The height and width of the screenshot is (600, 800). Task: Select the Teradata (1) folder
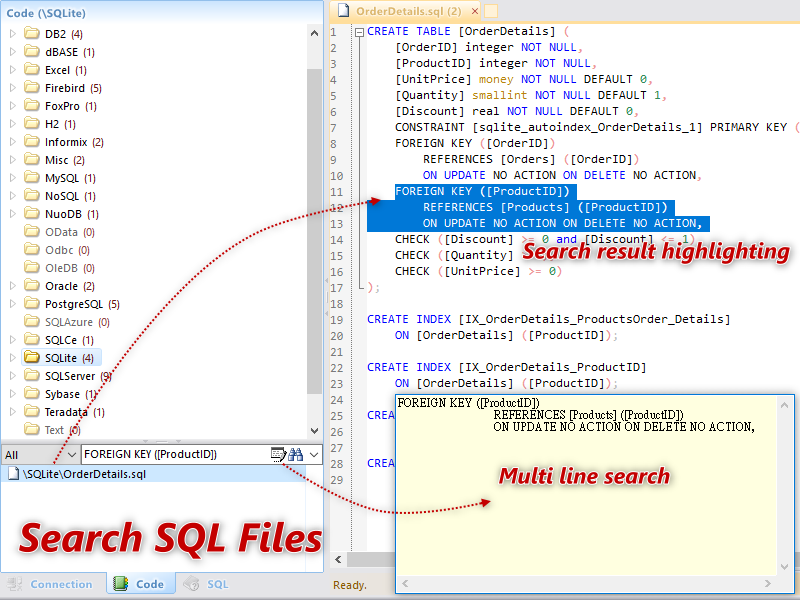74,412
